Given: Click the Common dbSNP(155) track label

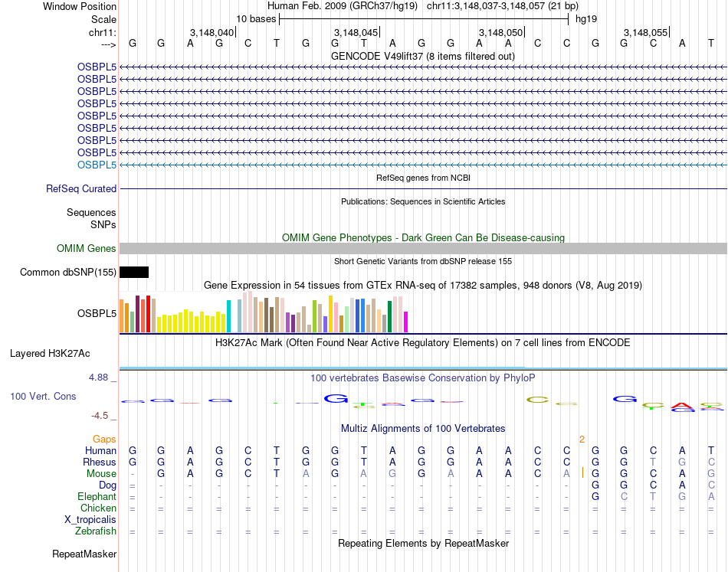Looking at the screenshot, I should point(67,273).
